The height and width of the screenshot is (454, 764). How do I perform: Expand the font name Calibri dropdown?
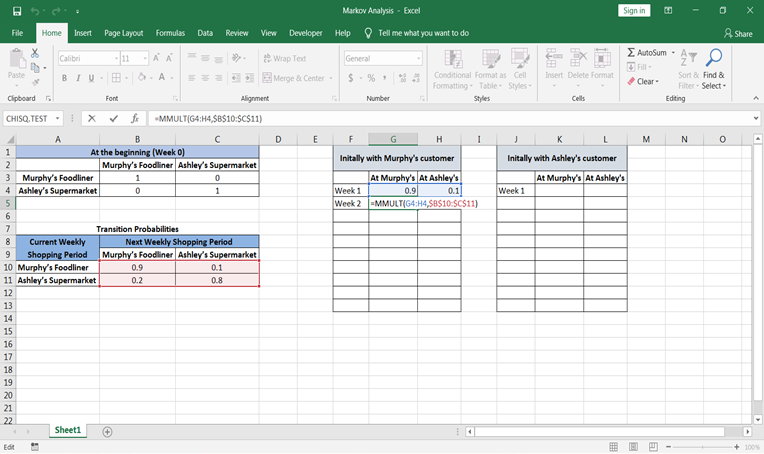coord(116,58)
